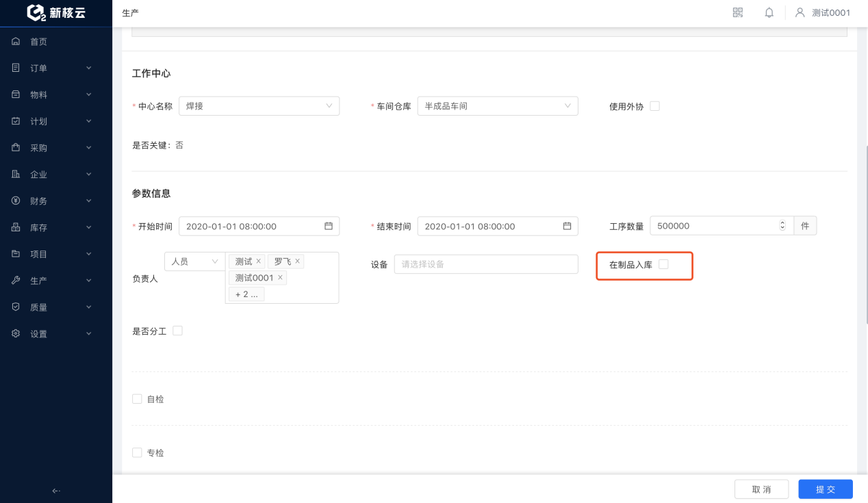The width and height of the screenshot is (868, 503).
Task: Click the 订单 sidebar icon
Action: pyautogui.click(x=16, y=68)
